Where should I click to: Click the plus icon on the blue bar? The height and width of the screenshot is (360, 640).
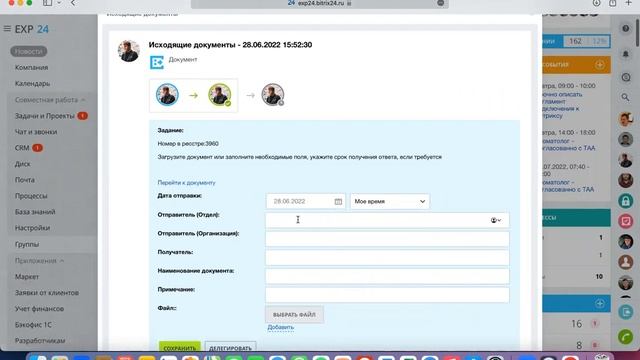[599, 304]
